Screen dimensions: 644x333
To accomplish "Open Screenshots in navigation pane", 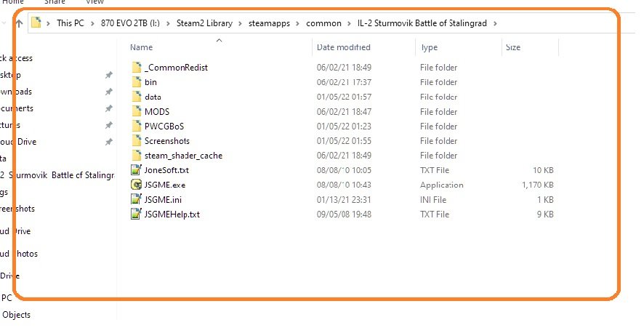I will 17,209.
